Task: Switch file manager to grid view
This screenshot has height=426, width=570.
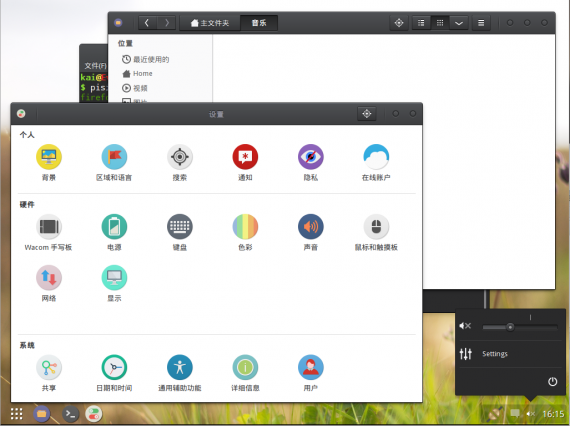Action: 440,23
